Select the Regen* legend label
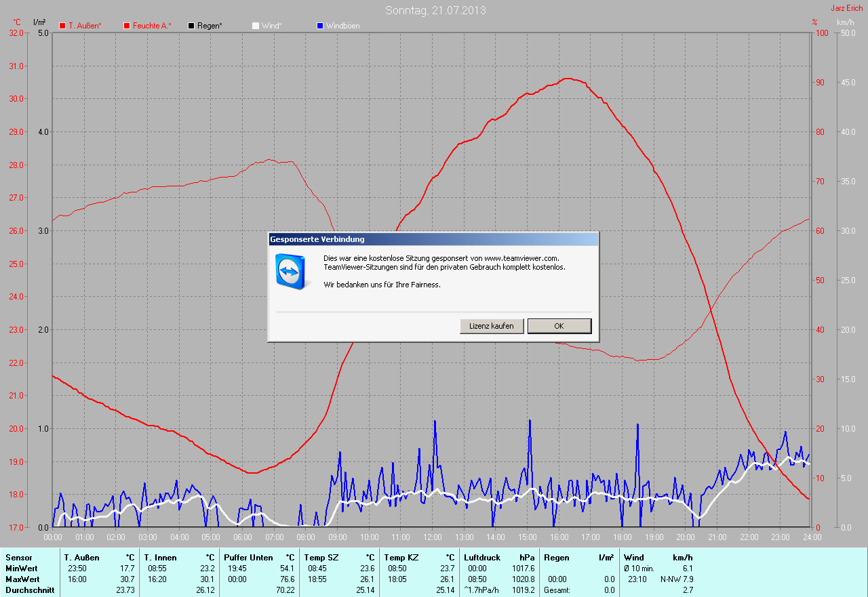868x597 pixels. [x=210, y=26]
